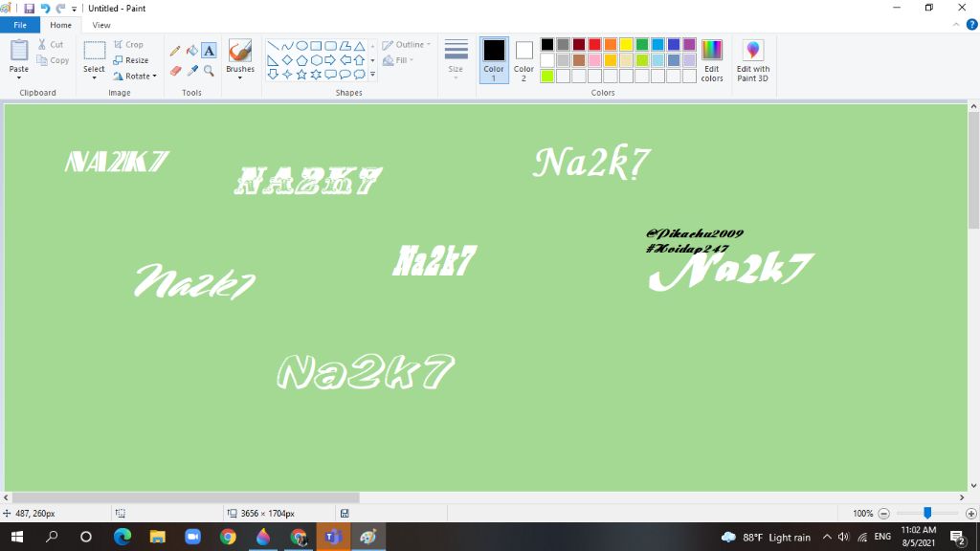Image resolution: width=980 pixels, height=551 pixels.
Task: Choose the lime custom color swatch
Action: pyautogui.click(x=546, y=77)
